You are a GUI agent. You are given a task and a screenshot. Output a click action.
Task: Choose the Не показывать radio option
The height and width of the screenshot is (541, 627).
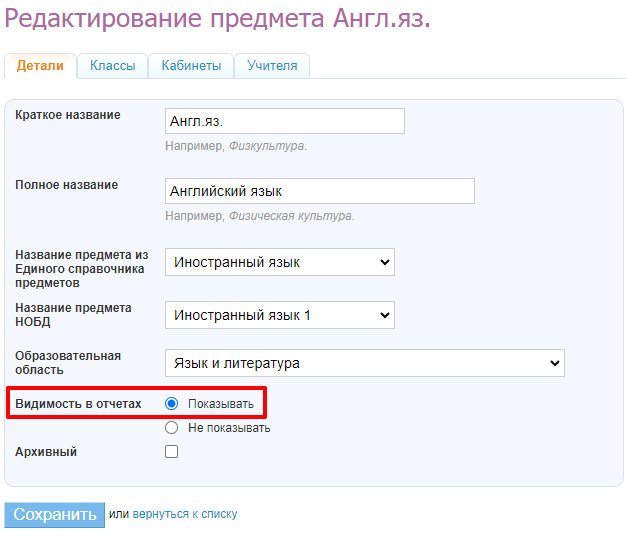click(172, 428)
